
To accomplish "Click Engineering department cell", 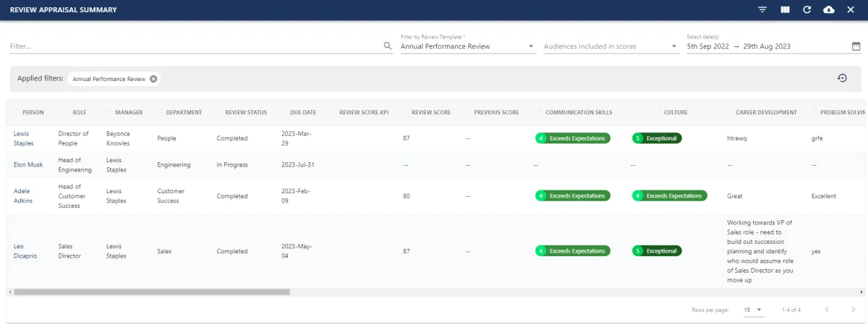I will (x=174, y=164).
